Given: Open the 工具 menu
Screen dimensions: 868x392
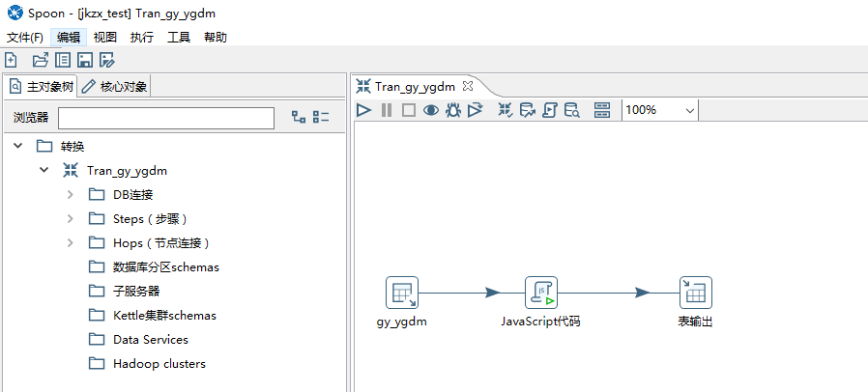Looking at the screenshot, I should coord(179,38).
